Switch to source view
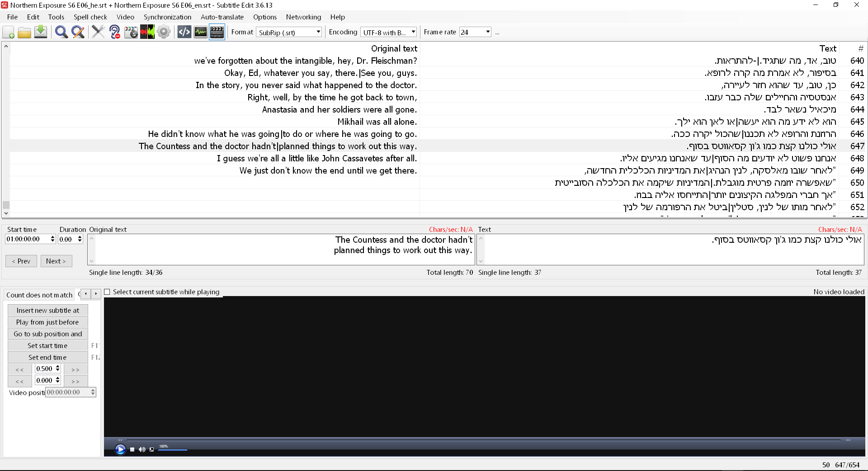 (184, 32)
